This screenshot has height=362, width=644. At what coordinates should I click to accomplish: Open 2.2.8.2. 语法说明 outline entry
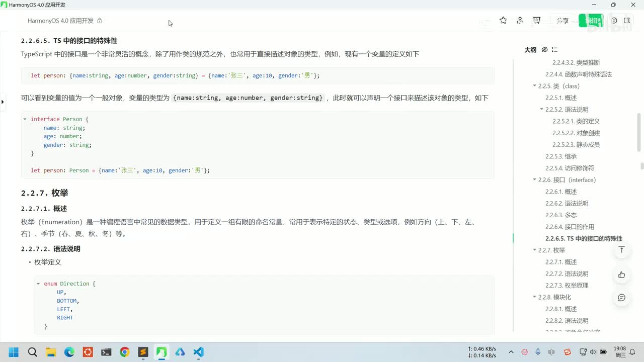click(567, 321)
